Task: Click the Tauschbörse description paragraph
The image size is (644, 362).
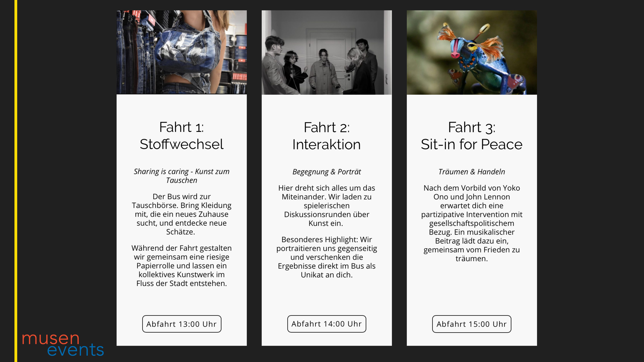Action: click(x=181, y=214)
